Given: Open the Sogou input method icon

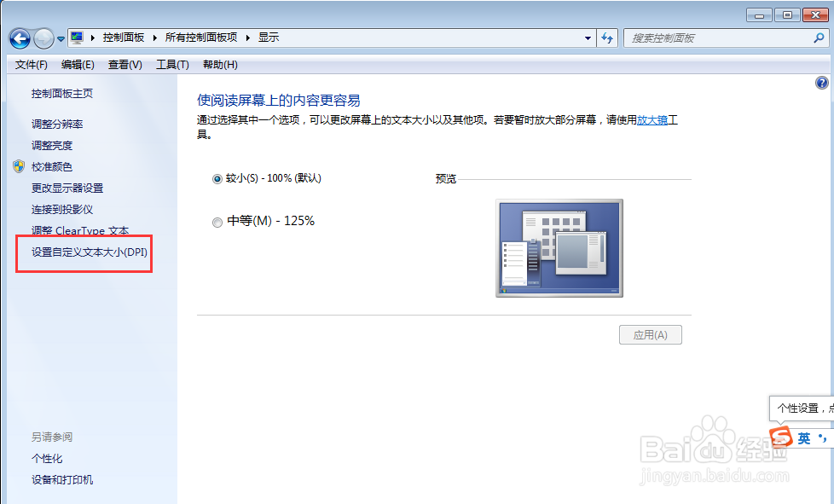Looking at the screenshot, I should (x=780, y=437).
